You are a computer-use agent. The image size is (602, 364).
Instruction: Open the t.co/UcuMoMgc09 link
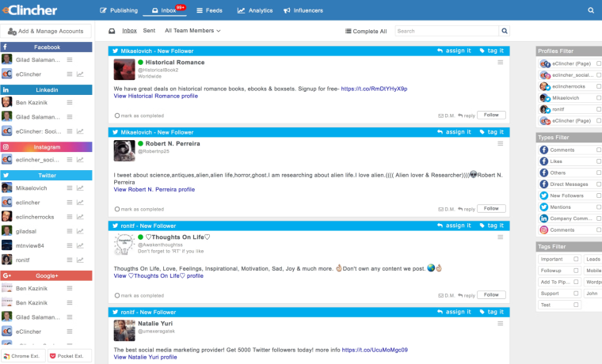click(375, 350)
